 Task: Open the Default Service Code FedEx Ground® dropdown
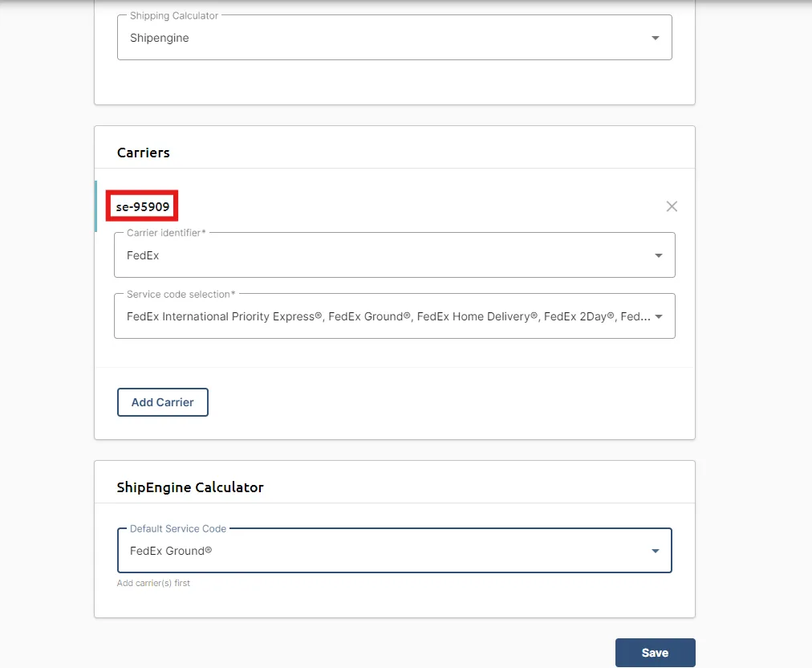395,550
